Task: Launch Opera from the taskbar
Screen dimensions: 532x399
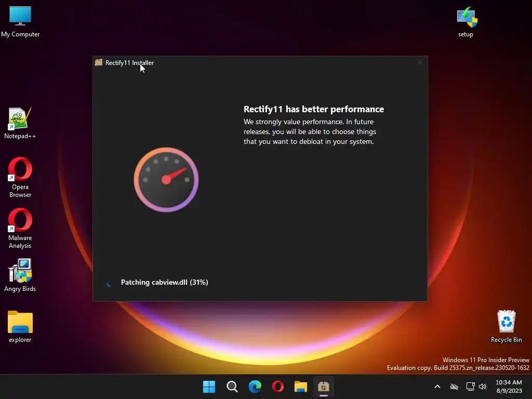Action: (x=278, y=387)
